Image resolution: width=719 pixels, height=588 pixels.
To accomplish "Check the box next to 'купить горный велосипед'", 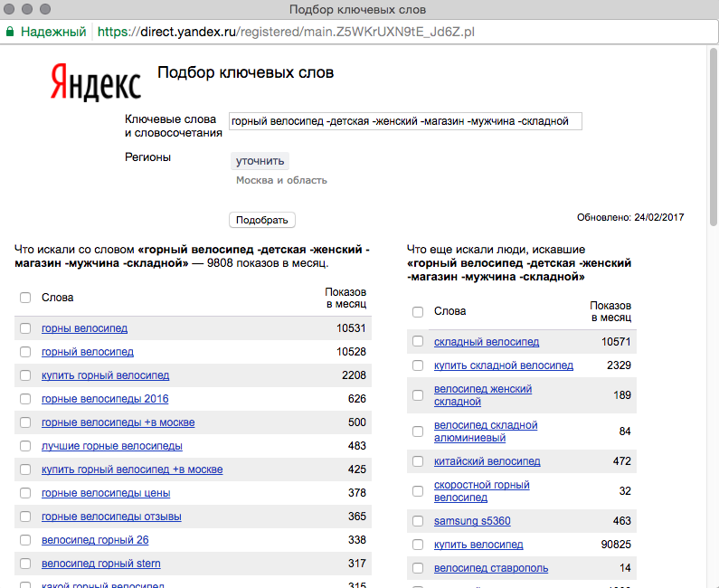I will click(x=25, y=375).
